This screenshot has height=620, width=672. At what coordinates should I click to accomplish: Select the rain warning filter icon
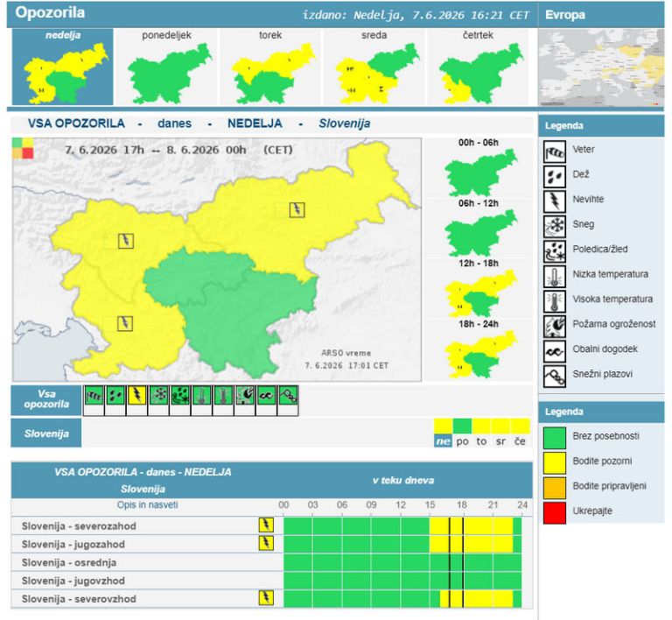[115, 395]
